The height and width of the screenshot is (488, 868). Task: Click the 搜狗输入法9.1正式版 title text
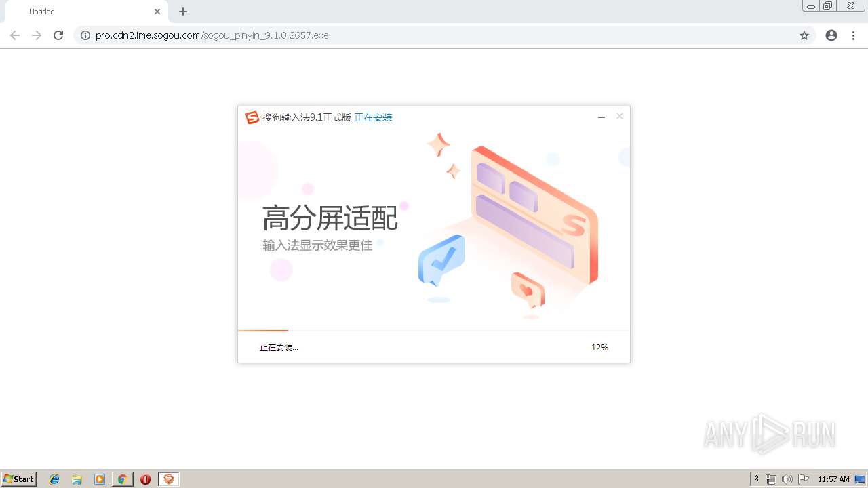click(x=307, y=117)
